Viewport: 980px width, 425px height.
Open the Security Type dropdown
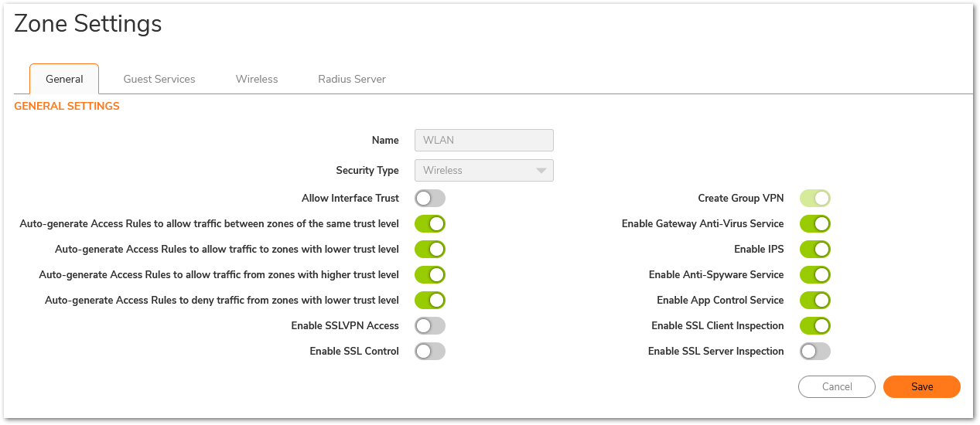[x=483, y=171]
